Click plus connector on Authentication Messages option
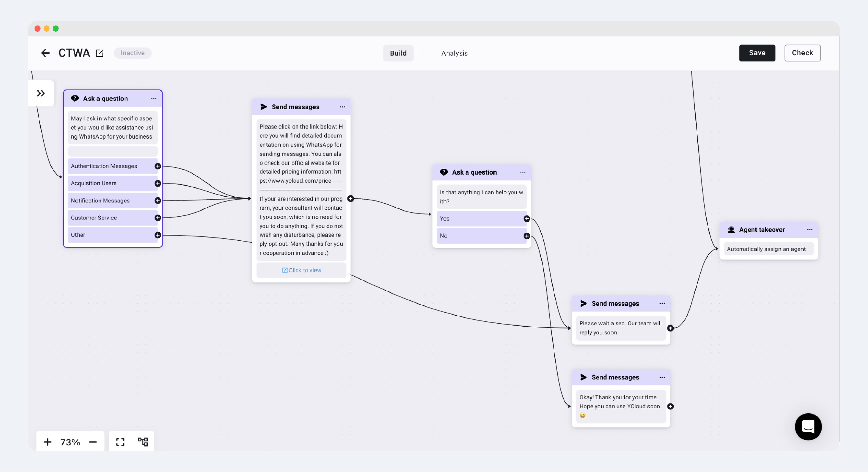Viewport: 868px width, 472px height. [157, 166]
